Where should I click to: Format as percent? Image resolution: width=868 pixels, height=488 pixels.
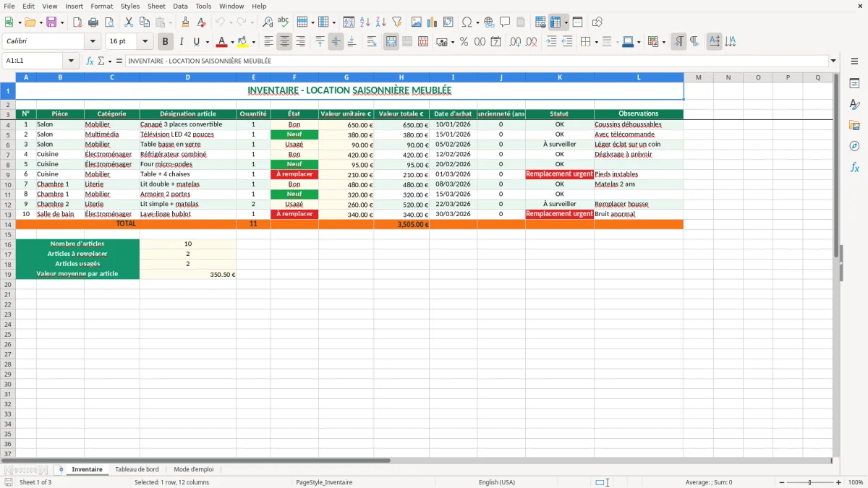coord(464,42)
